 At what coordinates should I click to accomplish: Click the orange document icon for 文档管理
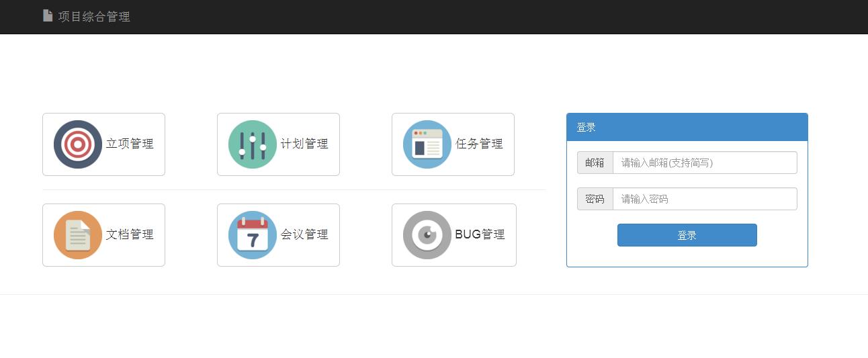78,235
